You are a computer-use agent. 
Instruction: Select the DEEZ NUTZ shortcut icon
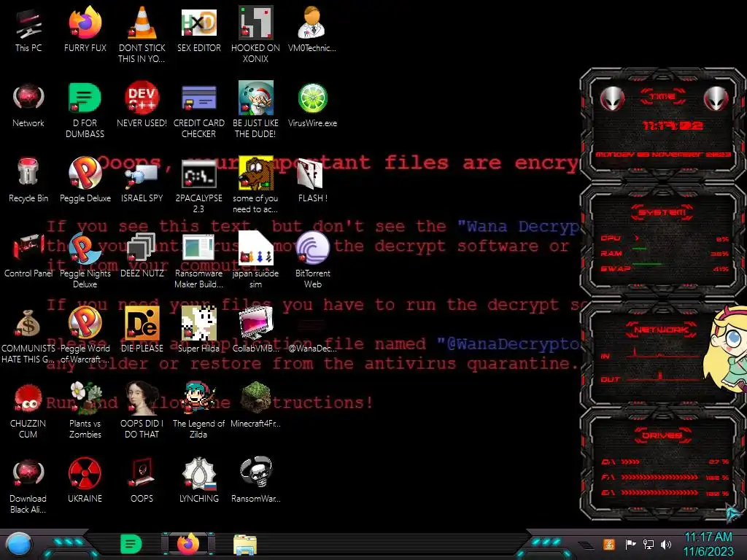142,248
